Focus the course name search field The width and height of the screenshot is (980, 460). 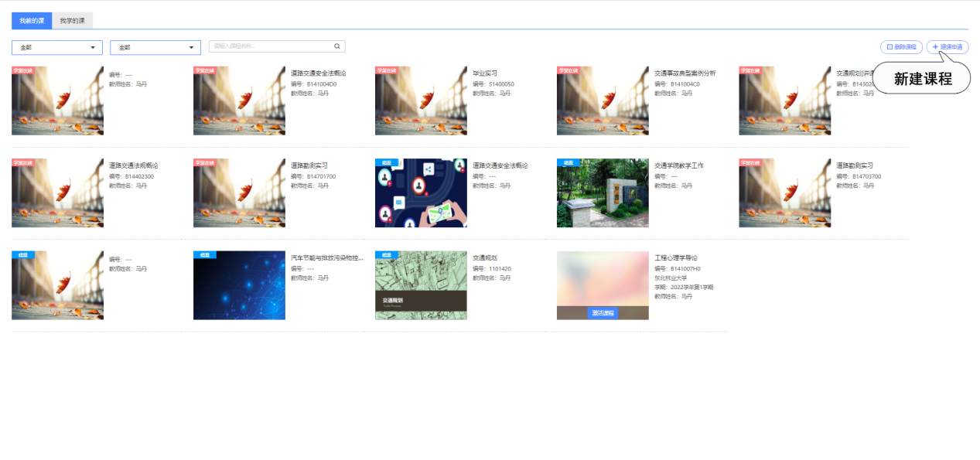[271, 46]
